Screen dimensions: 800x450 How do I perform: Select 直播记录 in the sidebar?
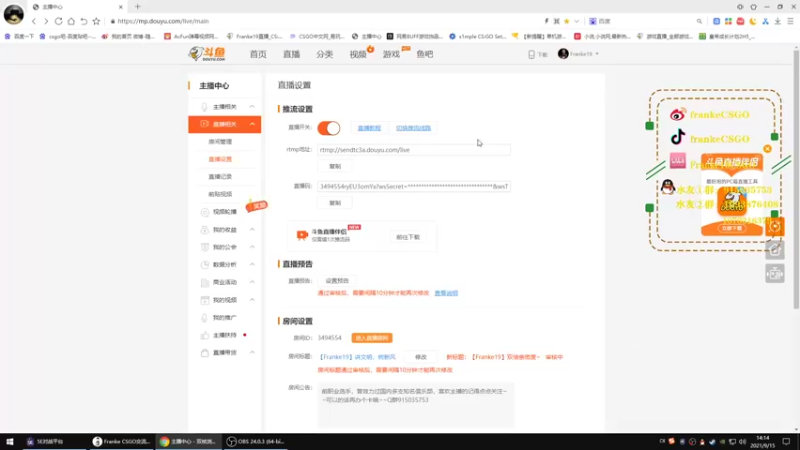coord(220,177)
